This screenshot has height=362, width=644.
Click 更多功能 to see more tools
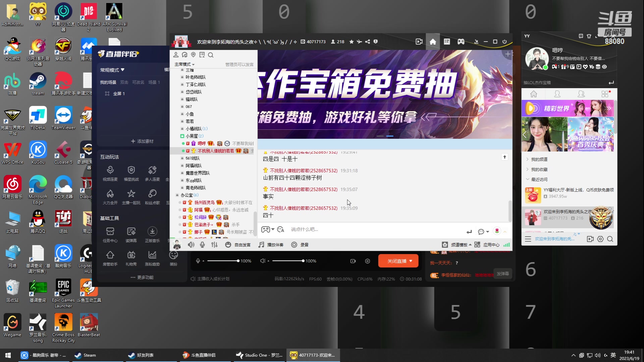pos(142,277)
